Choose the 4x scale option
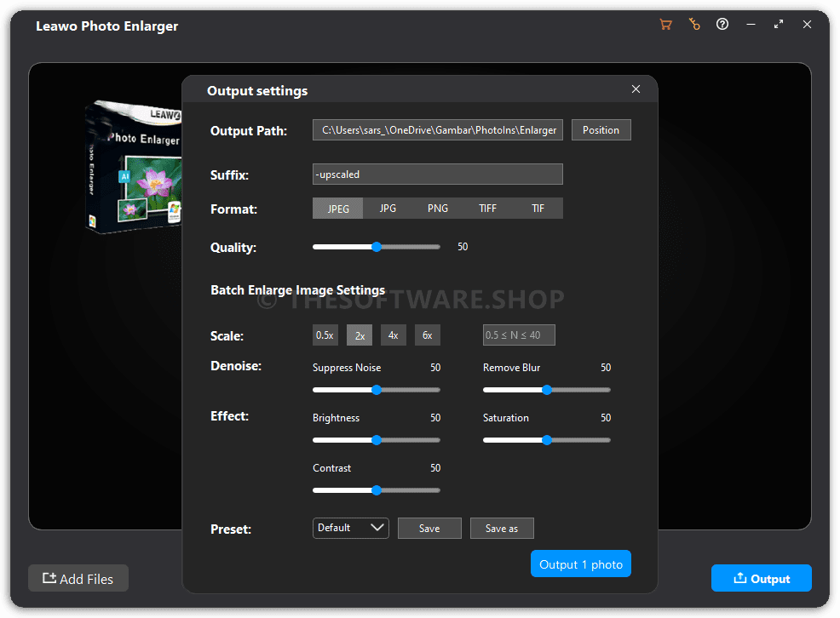This screenshot has height=618, width=840. (x=394, y=335)
